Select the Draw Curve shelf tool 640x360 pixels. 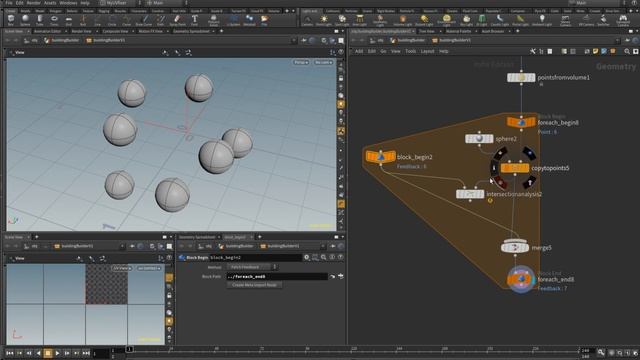(x=144, y=20)
